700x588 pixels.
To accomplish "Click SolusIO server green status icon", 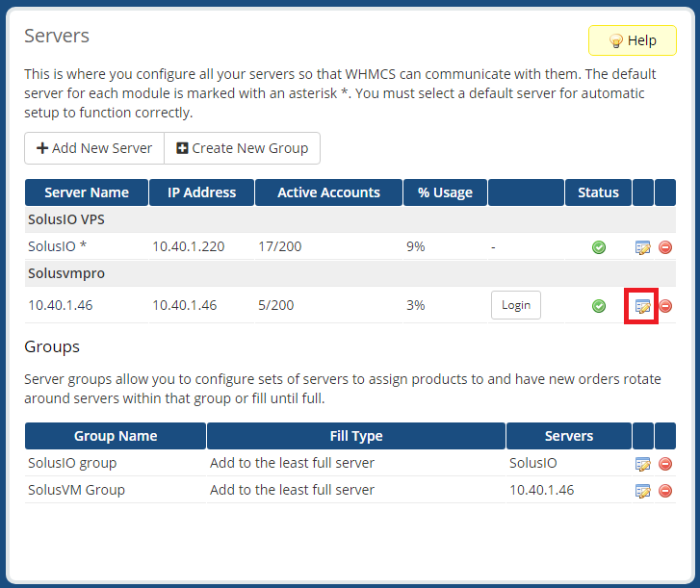I will pos(599,247).
